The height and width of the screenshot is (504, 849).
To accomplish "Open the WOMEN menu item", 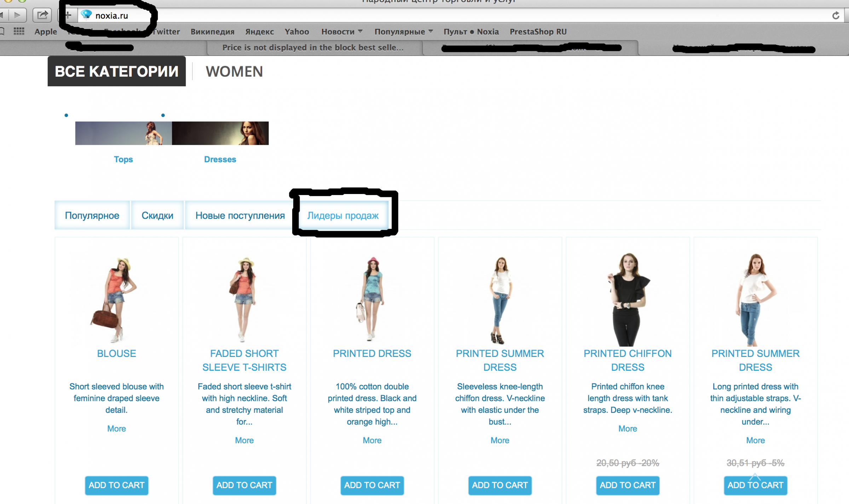I will [x=234, y=71].
